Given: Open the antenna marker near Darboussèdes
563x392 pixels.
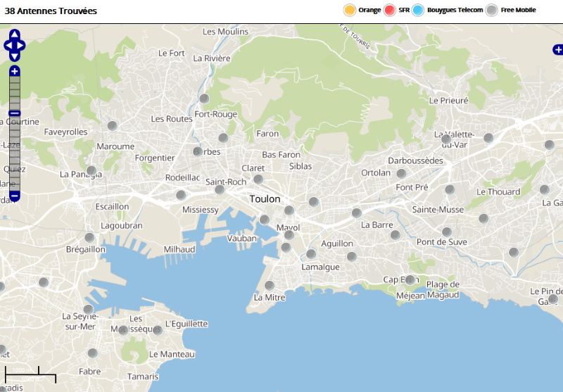Looking at the screenshot, I should coord(401,173).
